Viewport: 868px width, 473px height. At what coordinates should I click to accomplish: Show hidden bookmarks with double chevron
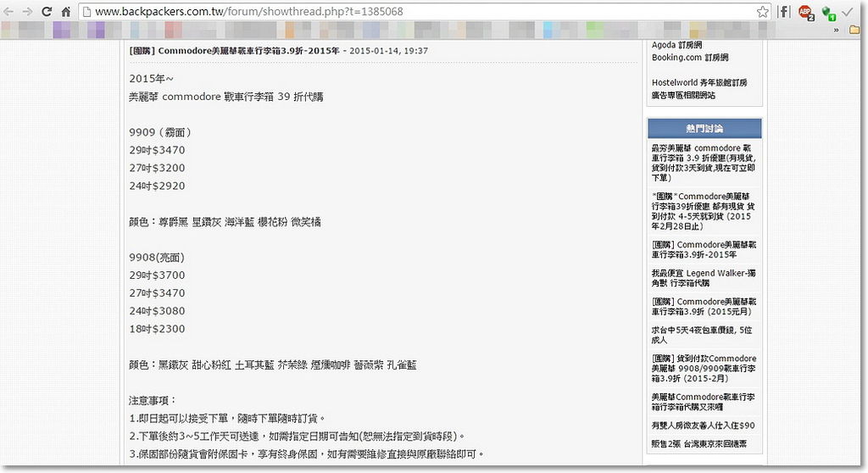tap(836, 30)
